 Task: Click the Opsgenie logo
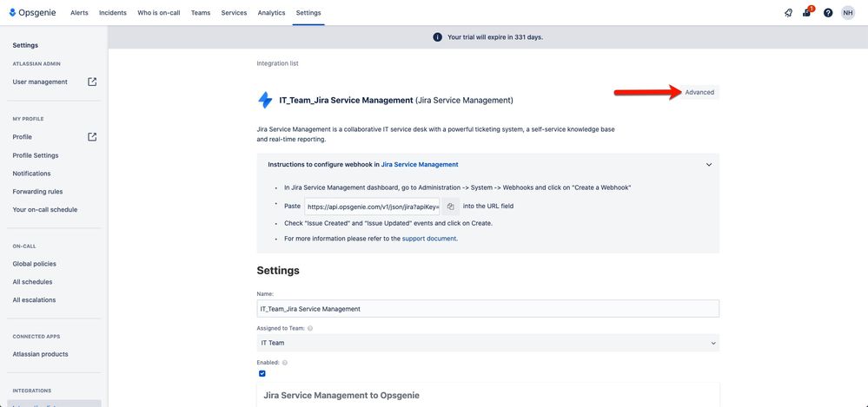pos(32,13)
